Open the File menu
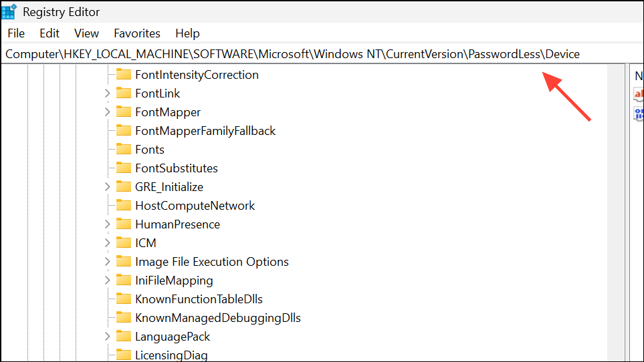 point(16,33)
